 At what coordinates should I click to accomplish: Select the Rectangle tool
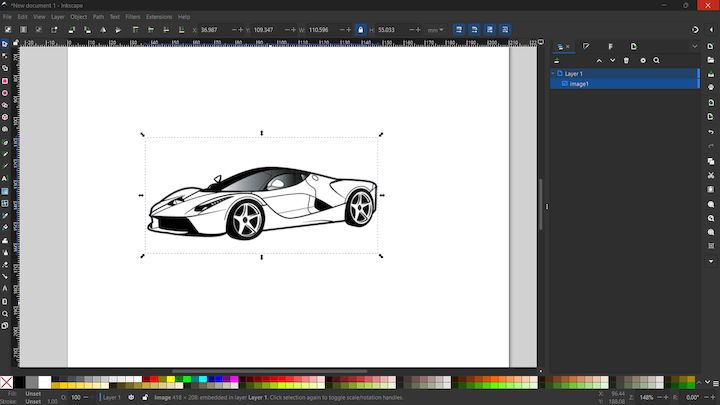pos(5,81)
